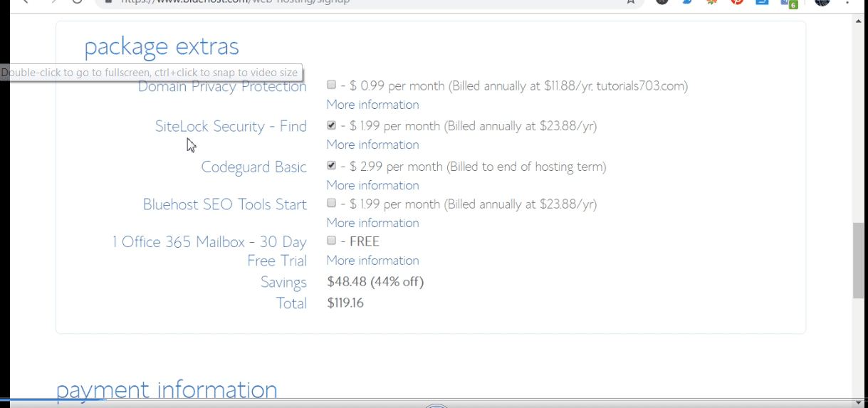Open More information under Office 365 Mailbox

click(x=372, y=261)
